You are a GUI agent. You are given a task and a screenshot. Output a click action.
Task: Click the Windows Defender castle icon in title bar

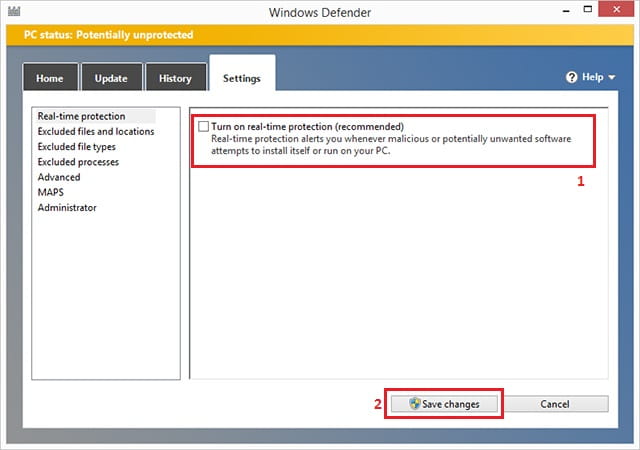[x=14, y=11]
